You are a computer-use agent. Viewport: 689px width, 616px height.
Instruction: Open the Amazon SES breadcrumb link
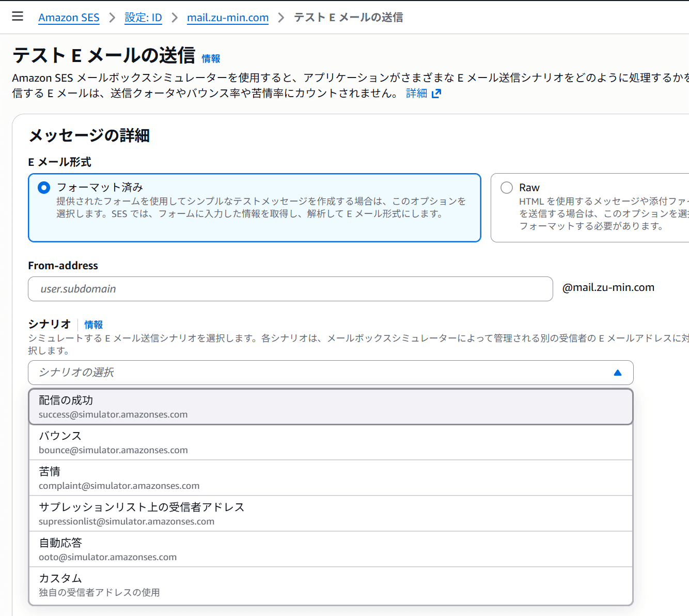69,18
